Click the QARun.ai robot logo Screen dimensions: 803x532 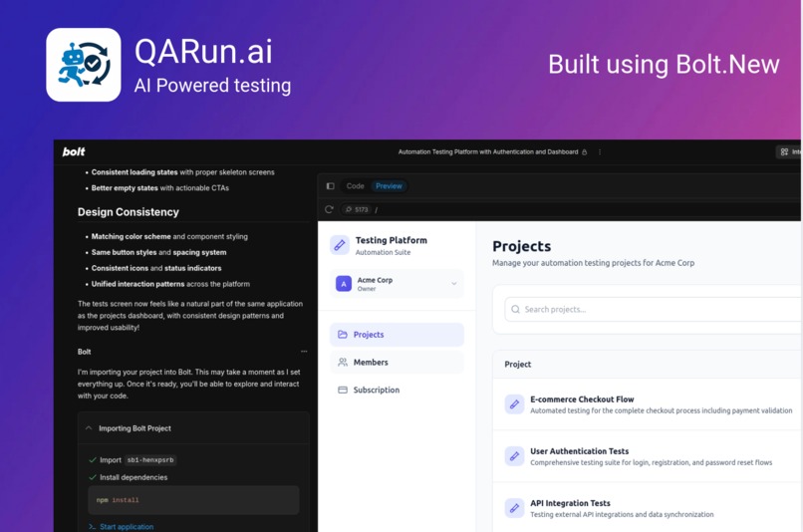(84, 65)
